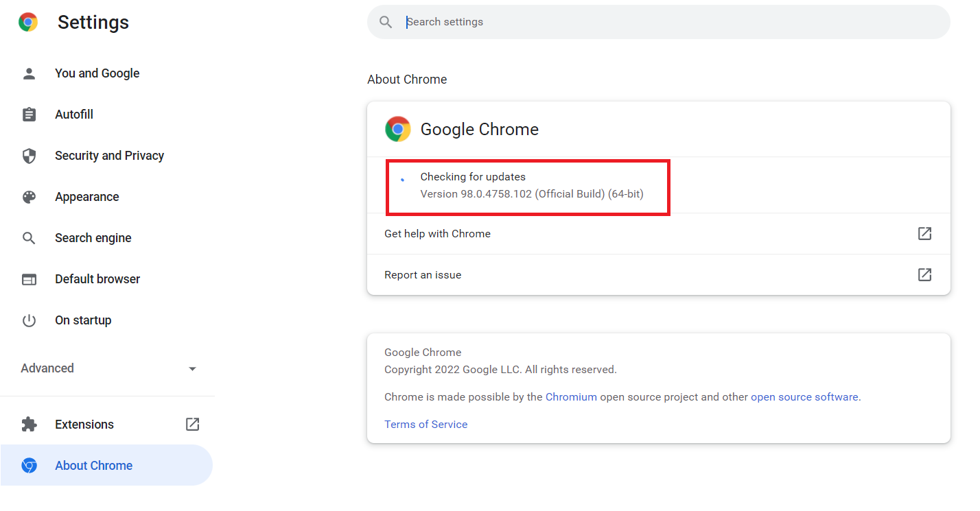
Task: Click the update-check spinner indicator
Action: coord(403,180)
